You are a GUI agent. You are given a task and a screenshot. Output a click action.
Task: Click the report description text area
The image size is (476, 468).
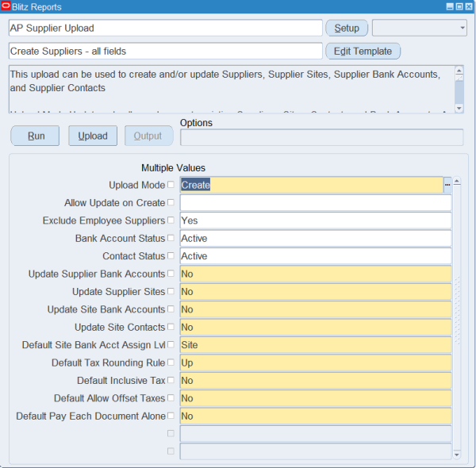pos(232,89)
